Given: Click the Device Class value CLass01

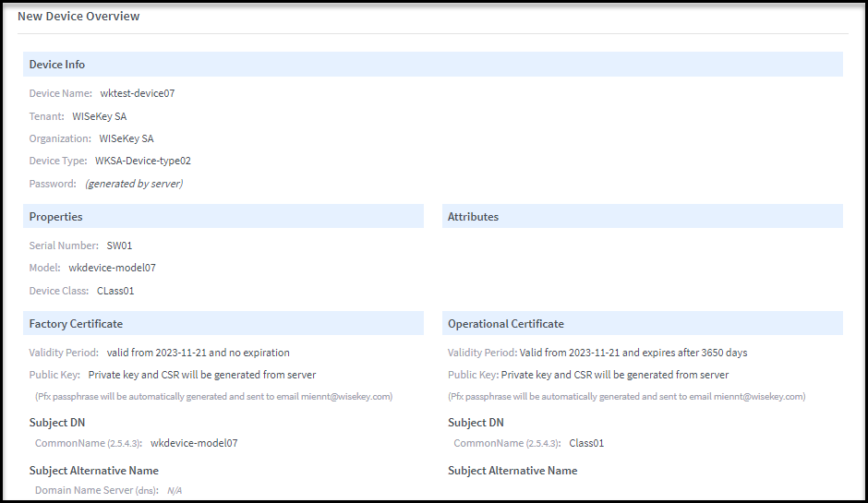Looking at the screenshot, I should tap(117, 291).
